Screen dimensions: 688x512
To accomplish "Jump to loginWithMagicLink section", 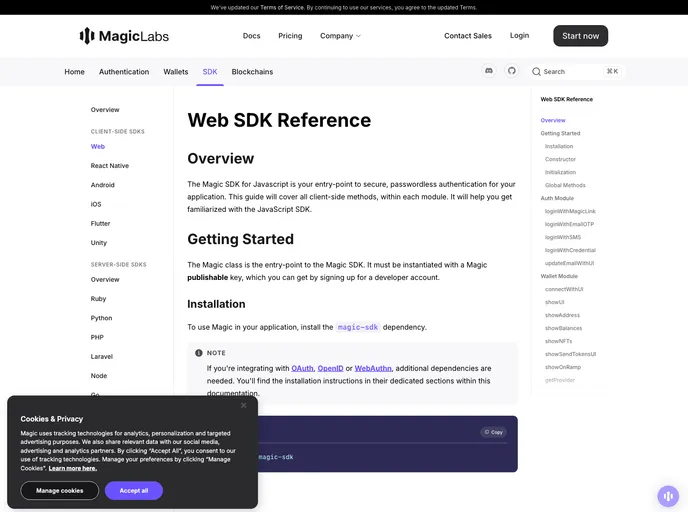I will click(570, 211).
